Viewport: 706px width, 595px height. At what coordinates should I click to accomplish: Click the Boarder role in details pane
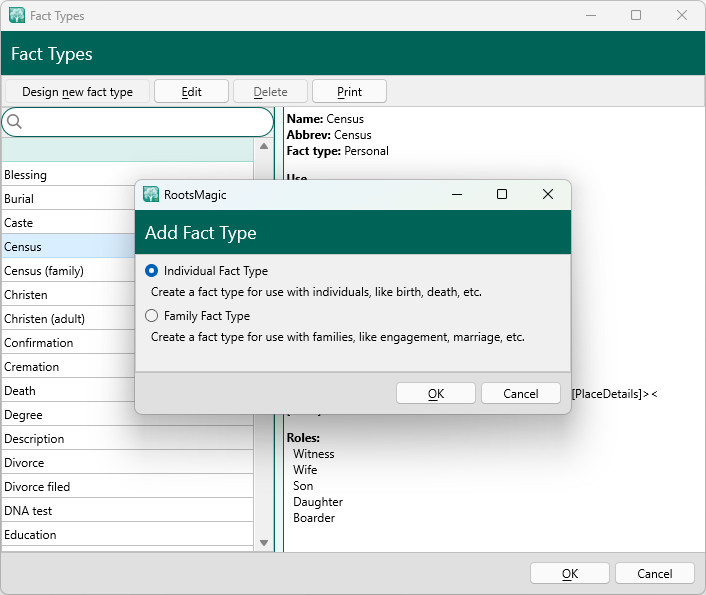point(314,518)
